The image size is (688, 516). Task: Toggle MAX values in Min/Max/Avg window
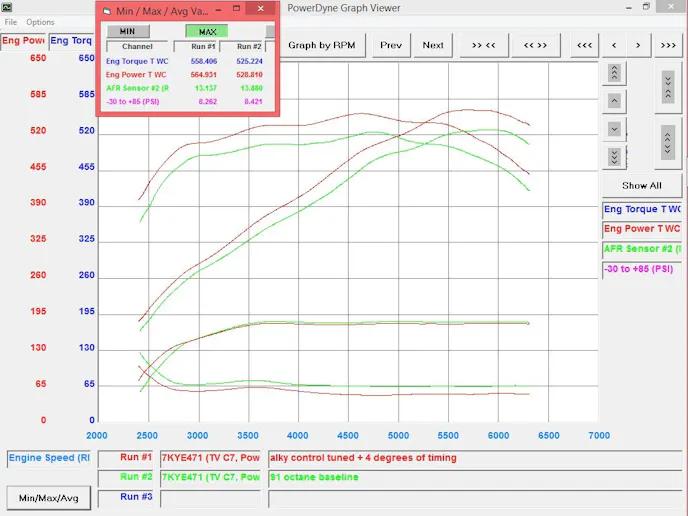(207, 31)
